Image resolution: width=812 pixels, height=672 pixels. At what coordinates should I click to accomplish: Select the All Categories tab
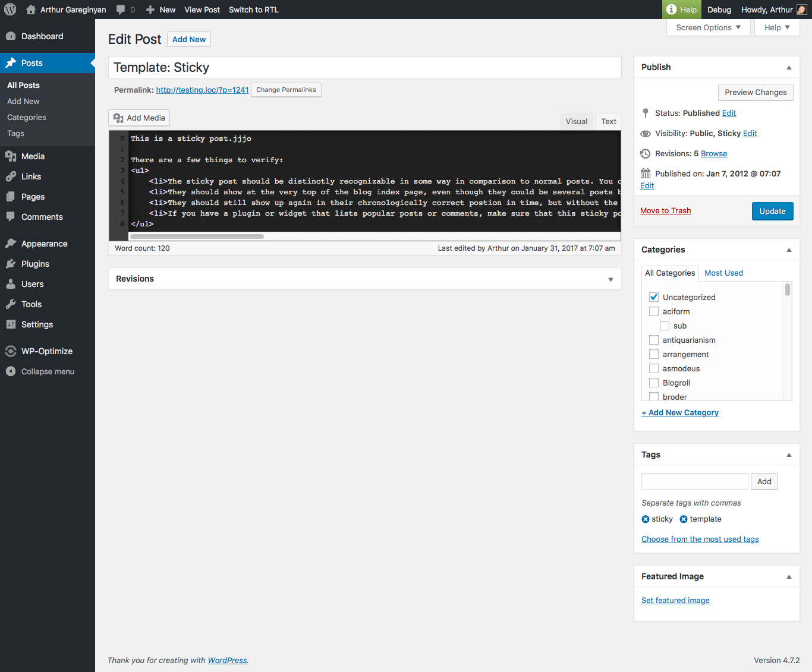(670, 273)
